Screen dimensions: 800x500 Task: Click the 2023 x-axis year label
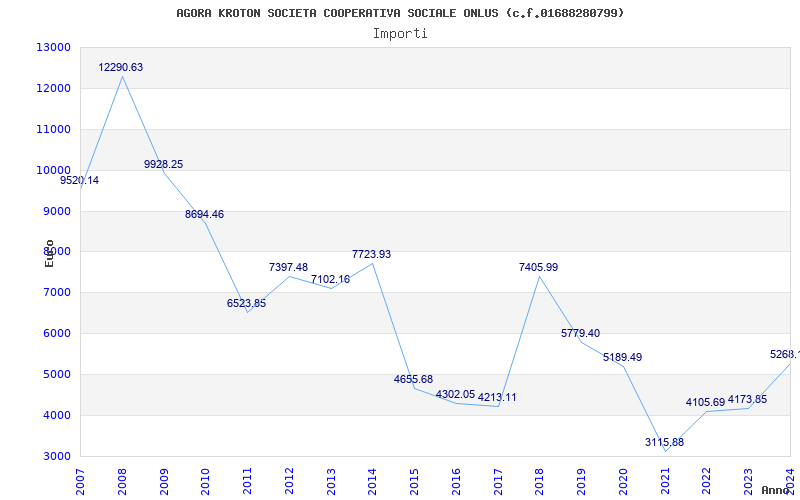[748, 482]
